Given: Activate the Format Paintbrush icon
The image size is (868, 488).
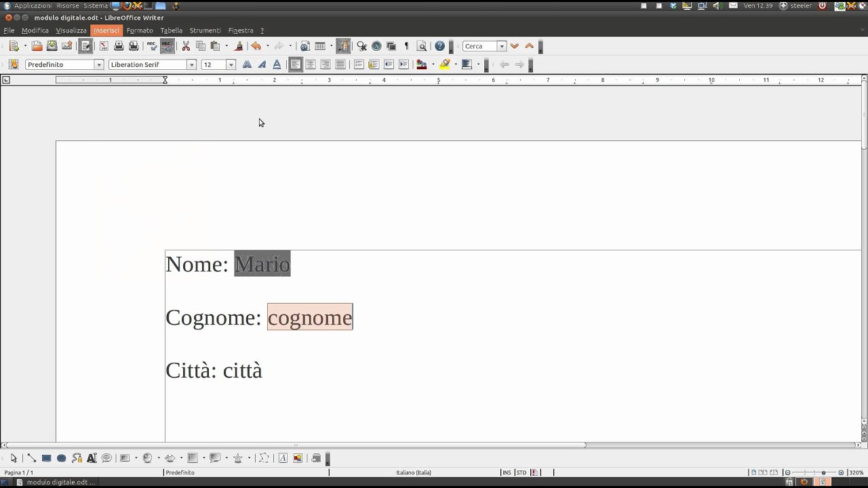Looking at the screenshot, I should [x=238, y=46].
